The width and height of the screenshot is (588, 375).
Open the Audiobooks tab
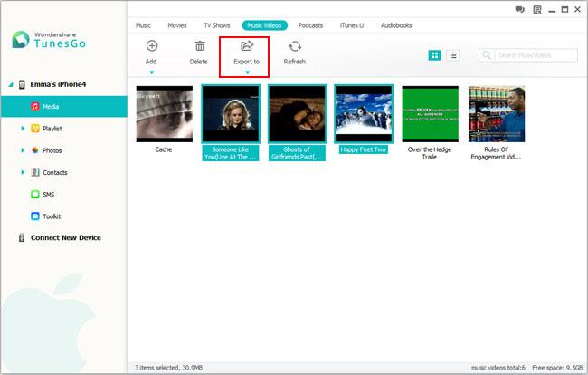396,25
